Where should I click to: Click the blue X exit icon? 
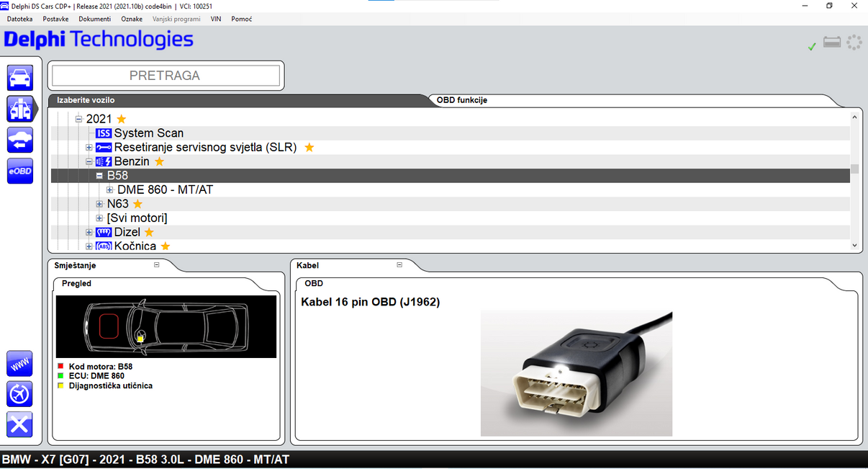point(19,424)
